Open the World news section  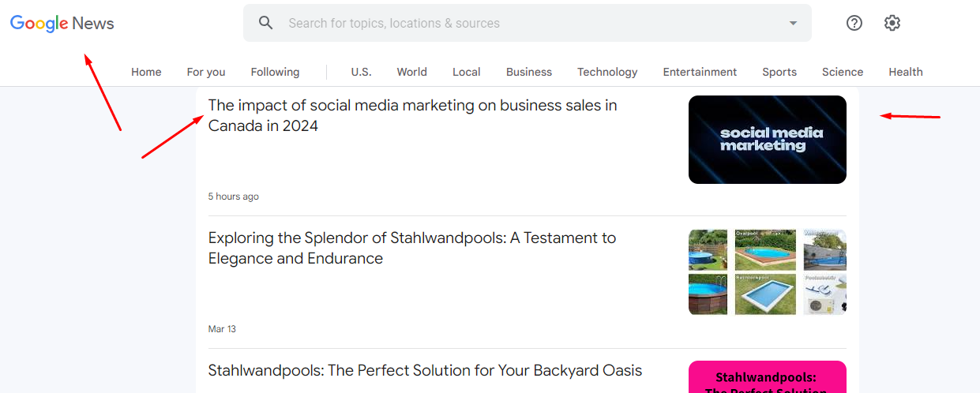[x=411, y=72]
